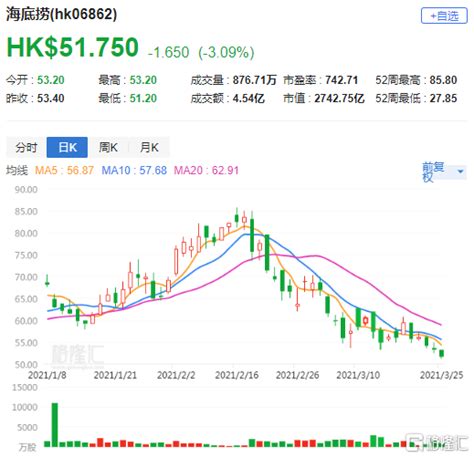The image size is (474, 458).
Task: Click the 格隆汇 watermark logo bottom right
Action: click(437, 442)
